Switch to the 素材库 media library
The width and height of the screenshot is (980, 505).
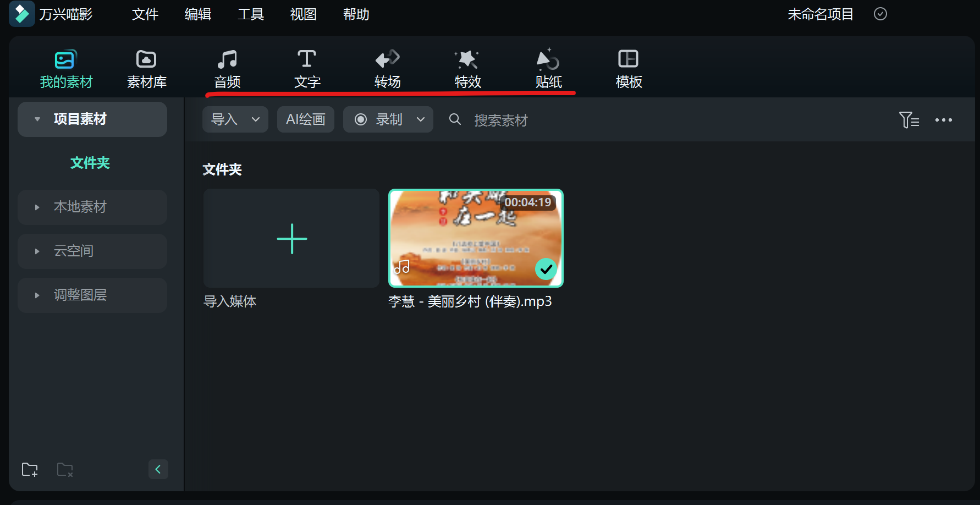click(146, 68)
